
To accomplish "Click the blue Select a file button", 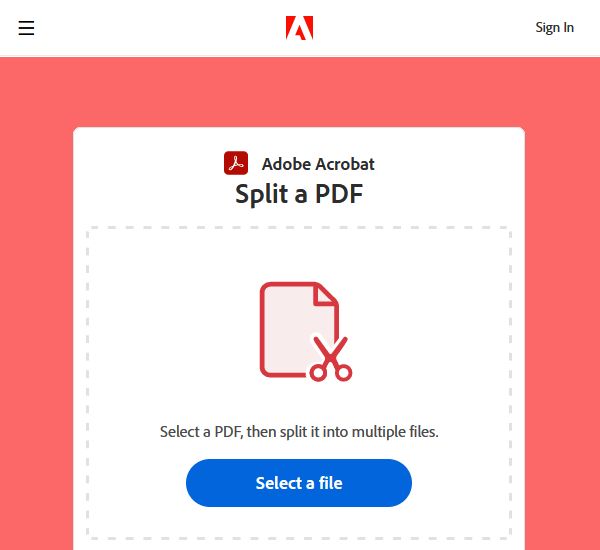I will 299,483.
